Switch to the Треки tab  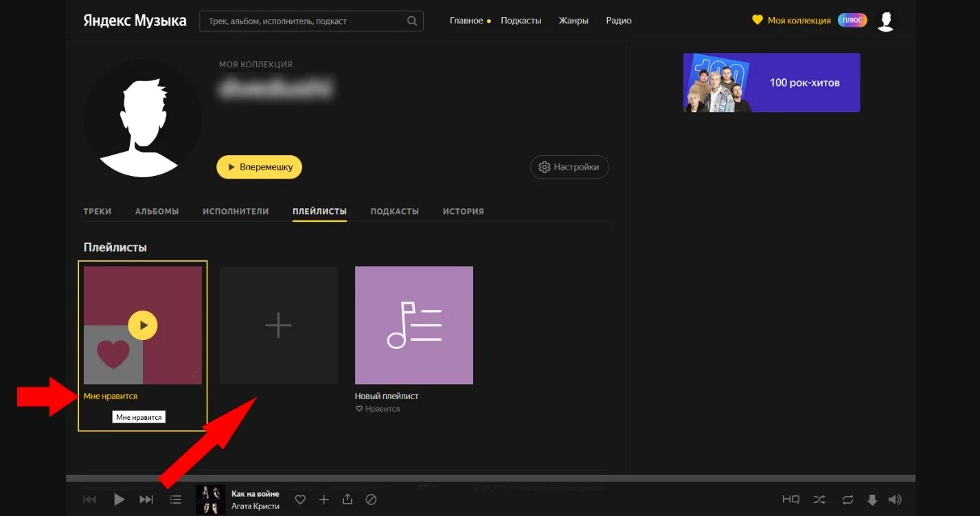click(x=98, y=212)
